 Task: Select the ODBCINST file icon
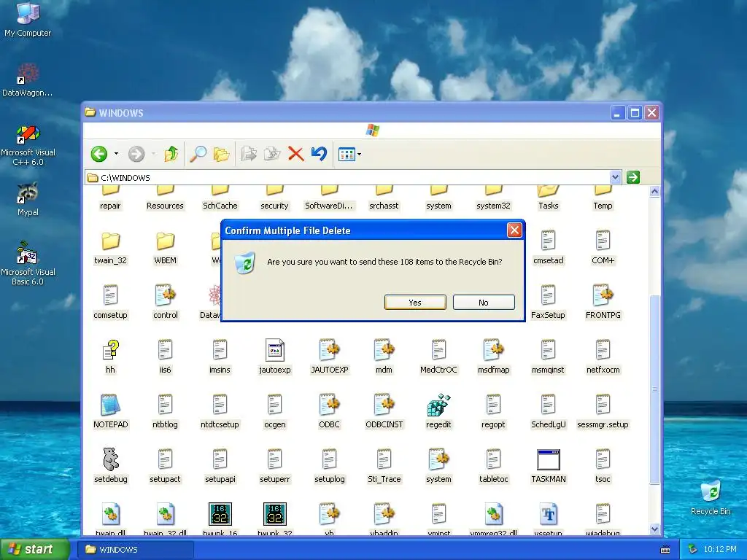coord(384,405)
